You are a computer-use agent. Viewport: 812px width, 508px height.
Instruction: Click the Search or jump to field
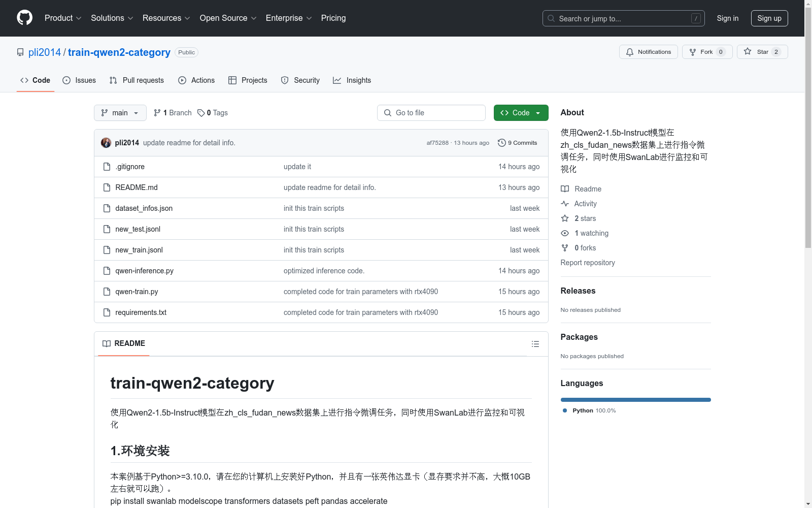[624, 18]
